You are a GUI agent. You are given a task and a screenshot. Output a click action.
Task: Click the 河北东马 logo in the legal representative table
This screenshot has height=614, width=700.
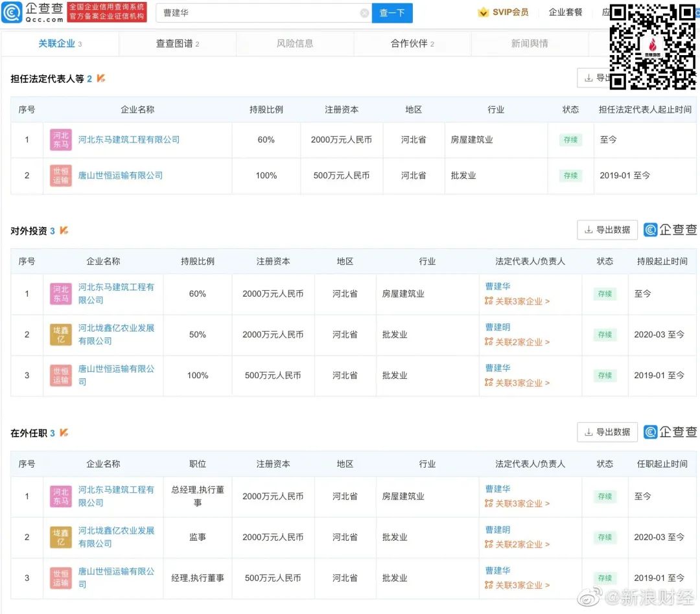coord(61,140)
